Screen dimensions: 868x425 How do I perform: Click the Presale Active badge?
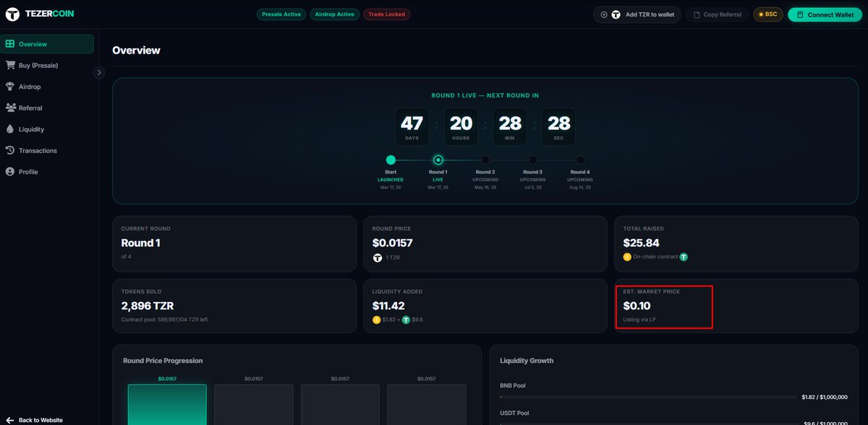point(281,14)
